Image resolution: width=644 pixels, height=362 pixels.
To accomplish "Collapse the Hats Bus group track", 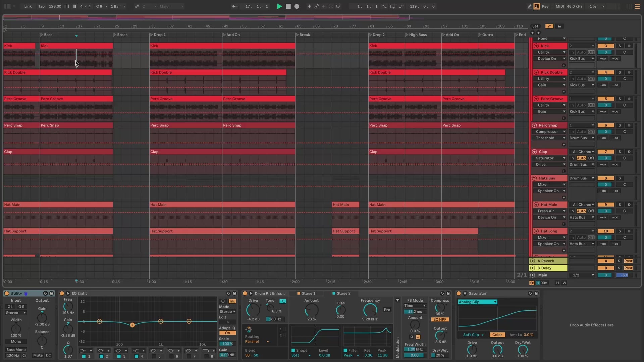I will click(x=534, y=178).
